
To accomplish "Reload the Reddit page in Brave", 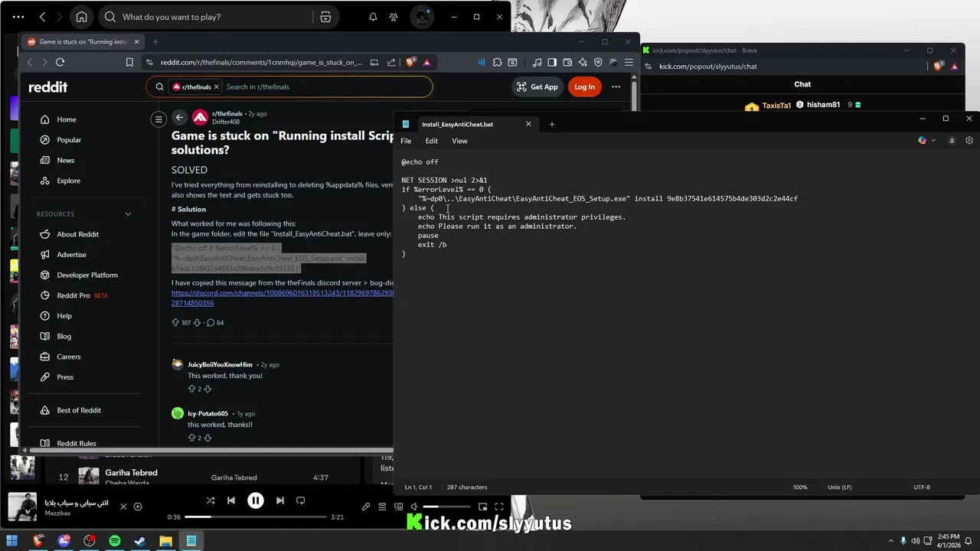I will (60, 63).
